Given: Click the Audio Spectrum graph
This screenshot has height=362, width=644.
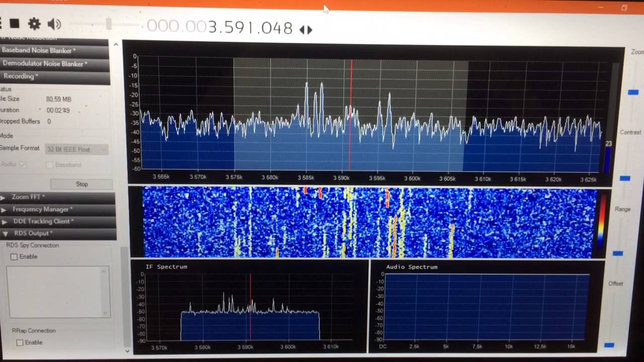Looking at the screenshot, I should [486, 308].
